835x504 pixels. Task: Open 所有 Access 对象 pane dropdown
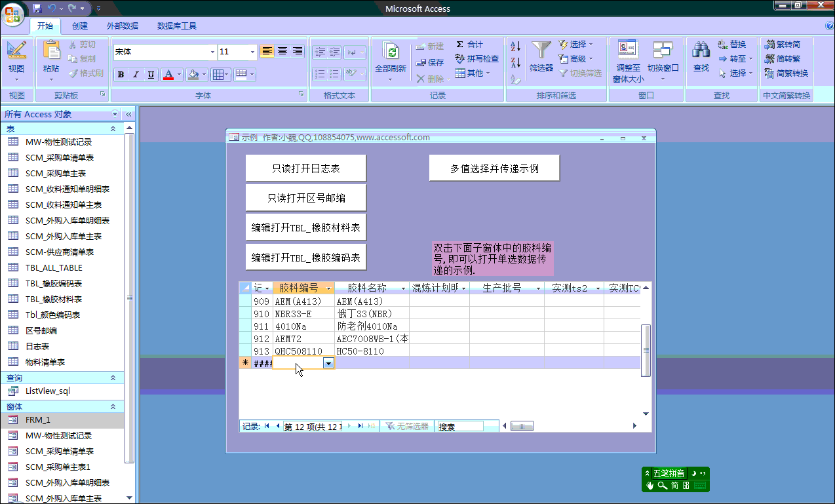click(x=115, y=114)
